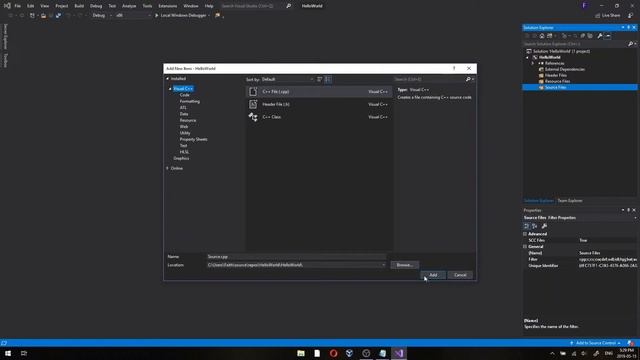Click the Visual Studio logo icon
The width and height of the screenshot is (640, 360).
coord(7,6)
